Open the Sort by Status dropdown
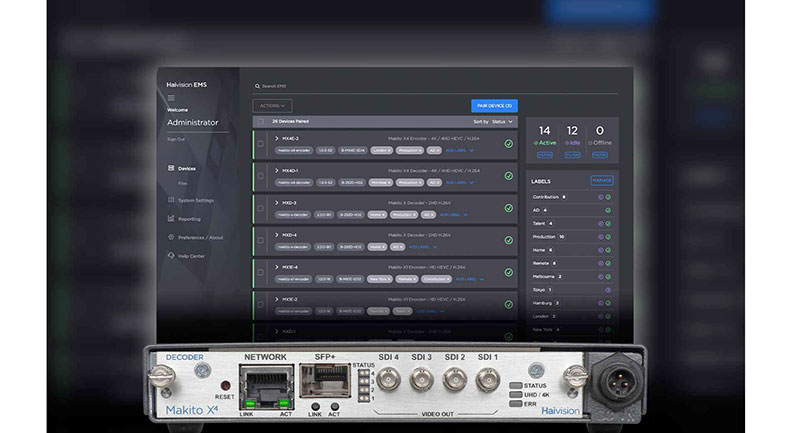 tap(502, 121)
